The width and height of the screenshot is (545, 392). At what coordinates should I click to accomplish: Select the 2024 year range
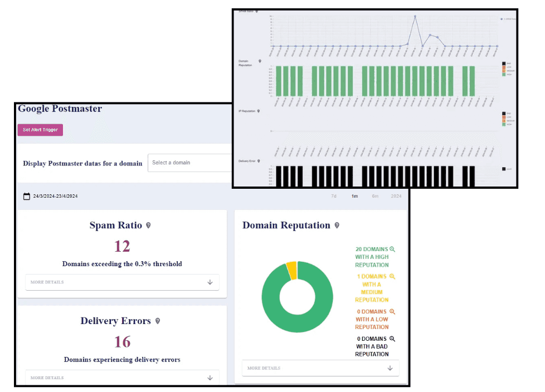pos(396,196)
